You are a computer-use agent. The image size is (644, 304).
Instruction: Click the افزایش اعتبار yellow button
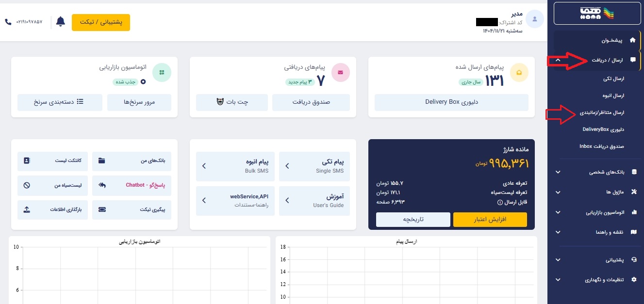(x=490, y=220)
